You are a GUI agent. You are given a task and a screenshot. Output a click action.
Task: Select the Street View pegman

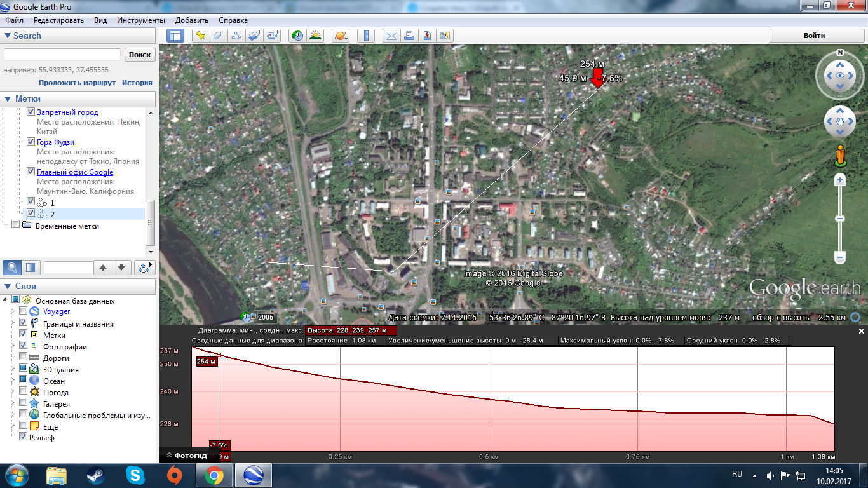840,155
